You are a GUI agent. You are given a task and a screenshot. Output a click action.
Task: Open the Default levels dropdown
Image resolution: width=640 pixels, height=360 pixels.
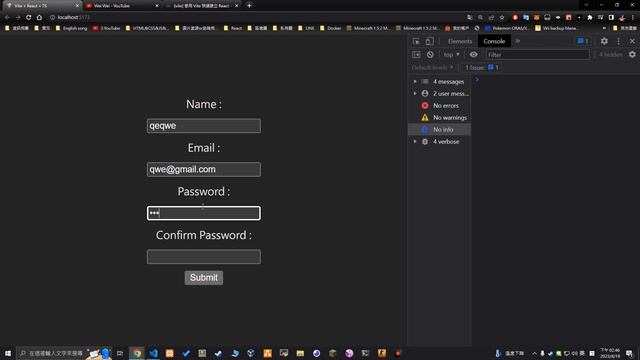click(432, 67)
